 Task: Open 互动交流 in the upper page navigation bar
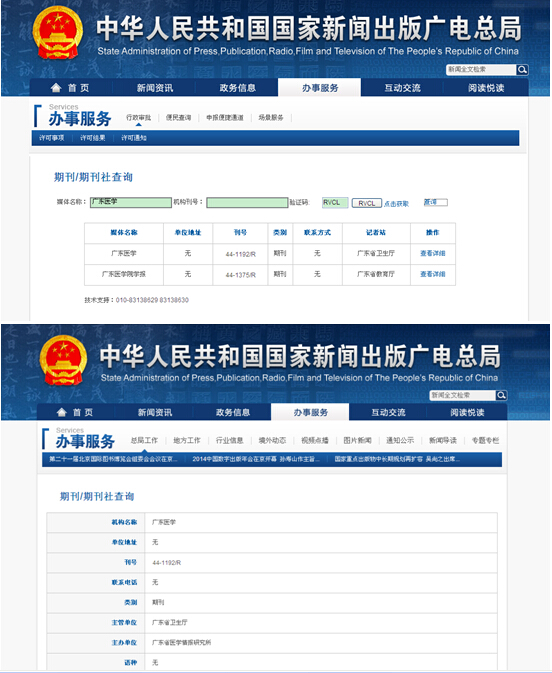pos(402,88)
